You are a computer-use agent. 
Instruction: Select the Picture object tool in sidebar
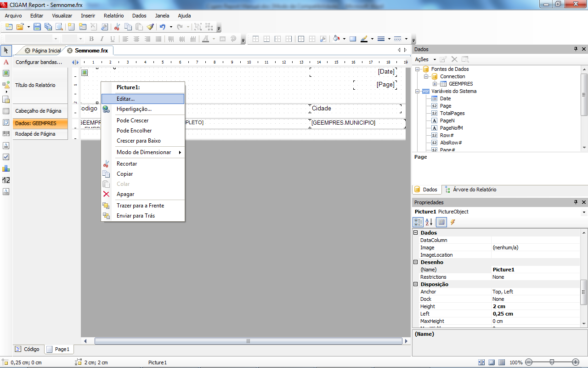click(x=6, y=73)
